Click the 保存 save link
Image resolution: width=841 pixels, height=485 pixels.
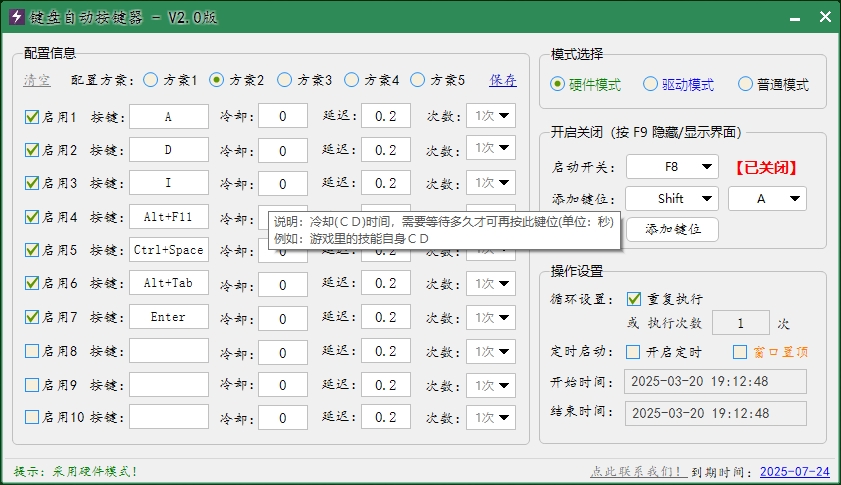[x=503, y=80]
